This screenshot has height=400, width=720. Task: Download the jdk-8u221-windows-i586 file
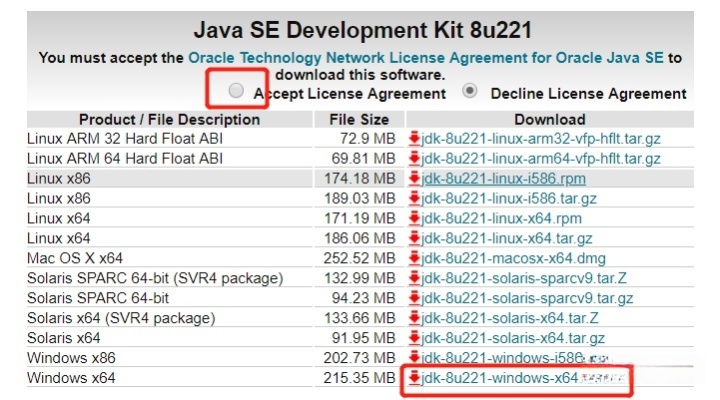coord(503,358)
